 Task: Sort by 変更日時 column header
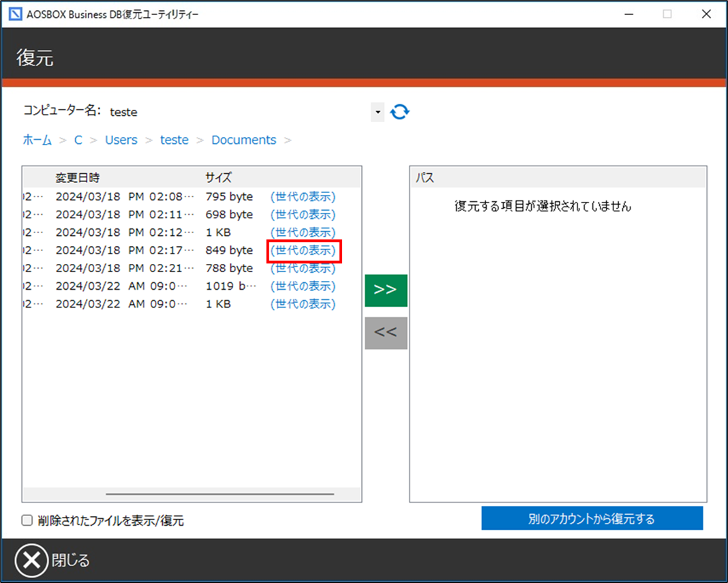coord(78,177)
